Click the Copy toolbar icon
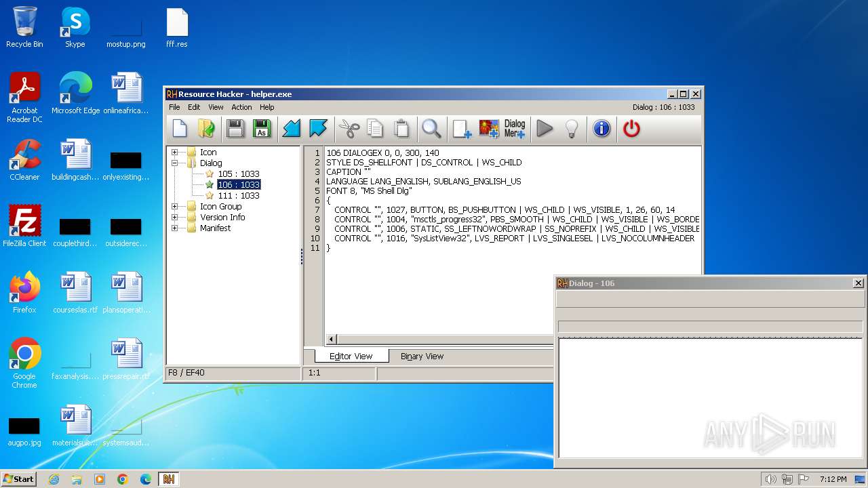 pos(375,128)
